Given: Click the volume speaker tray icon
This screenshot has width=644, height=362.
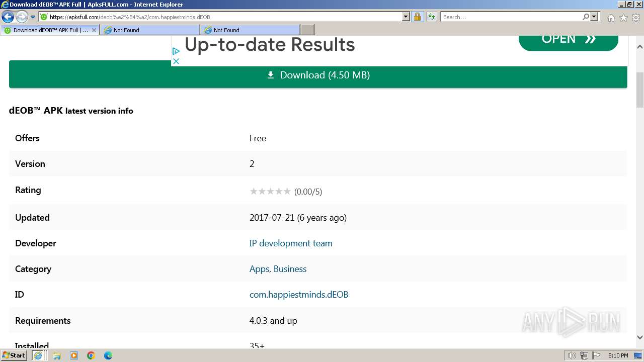Looking at the screenshot, I should pyautogui.click(x=572, y=355).
